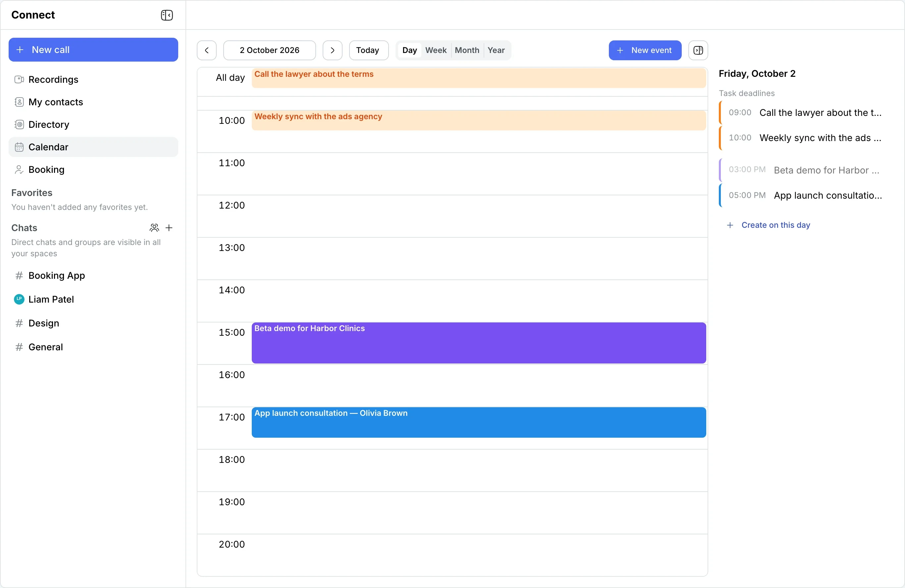905x588 pixels.
Task: Go to next day arrow
Action: [x=333, y=50]
